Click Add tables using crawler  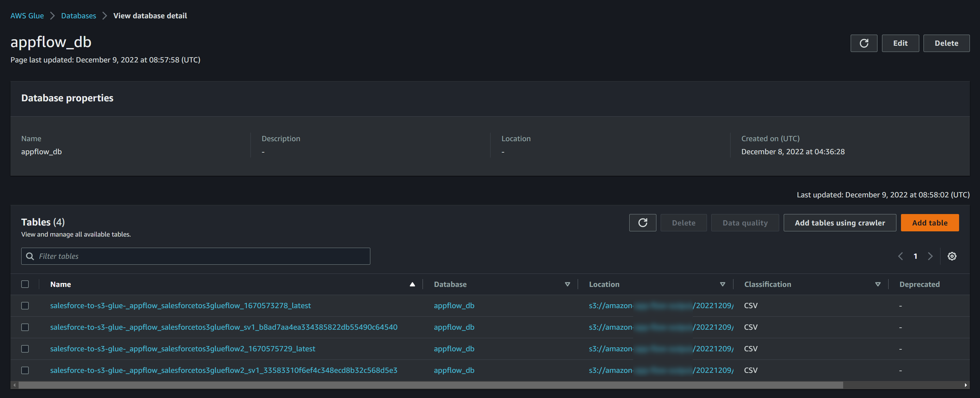tap(840, 223)
